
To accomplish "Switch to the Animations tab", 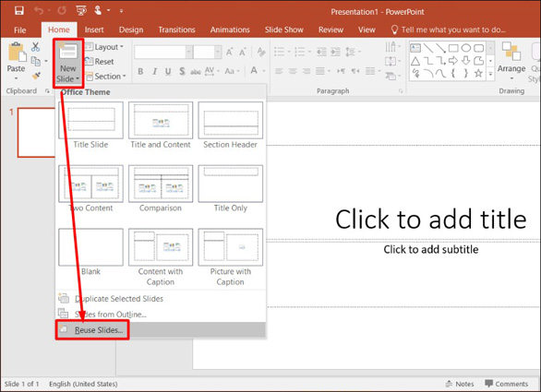I will tap(230, 30).
